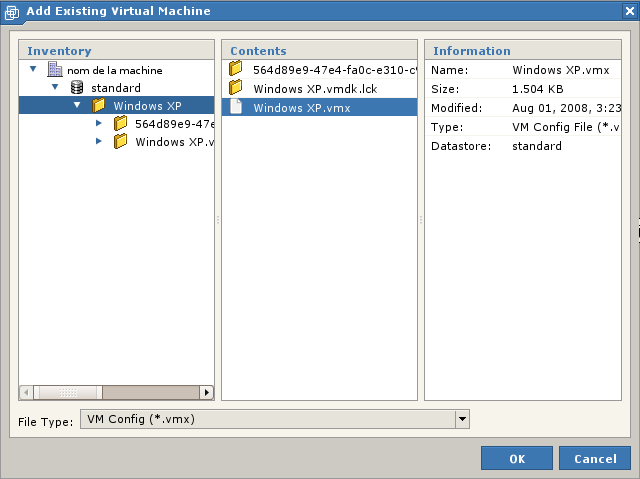This screenshot has width=640, height=479.
Task: Select the standard datastore in Inventory
Action: coord(116,88)
